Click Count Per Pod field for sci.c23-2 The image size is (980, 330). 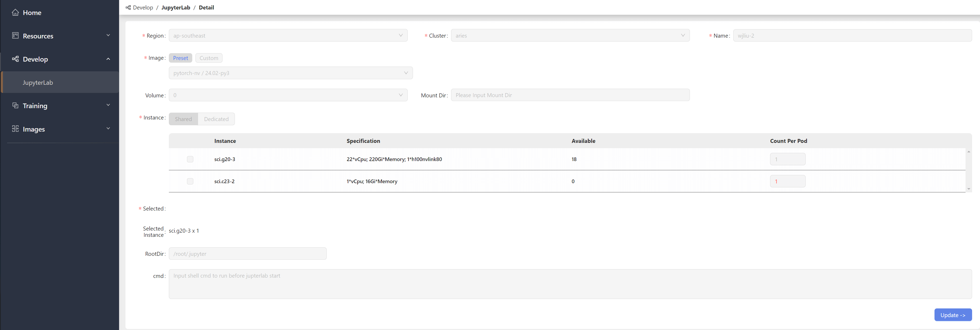point(787,181)
